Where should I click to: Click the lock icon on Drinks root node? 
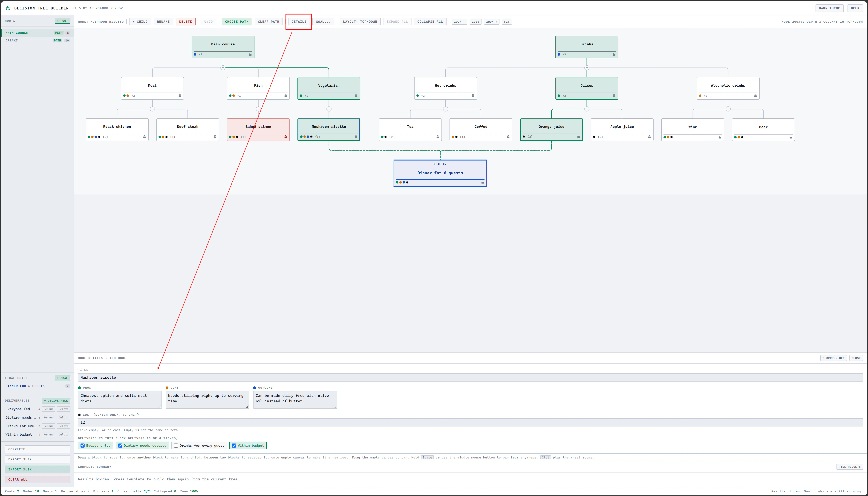click(x=614, y=55)
